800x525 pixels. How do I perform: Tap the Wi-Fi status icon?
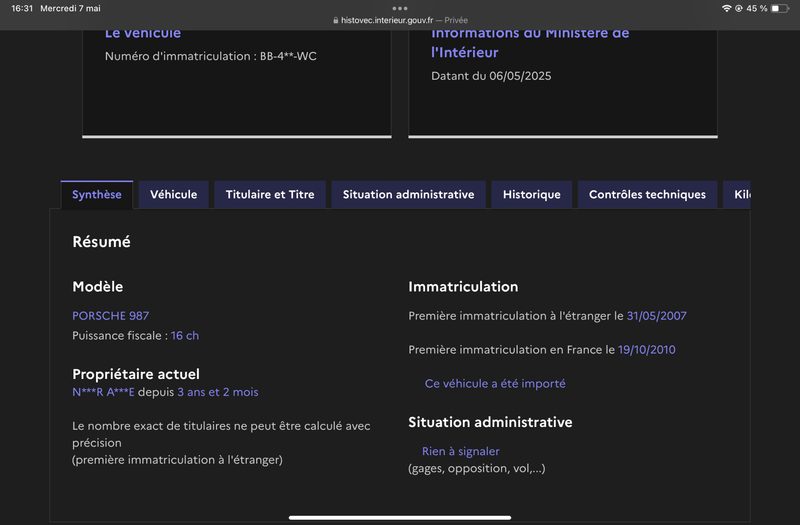click(727, 8)
